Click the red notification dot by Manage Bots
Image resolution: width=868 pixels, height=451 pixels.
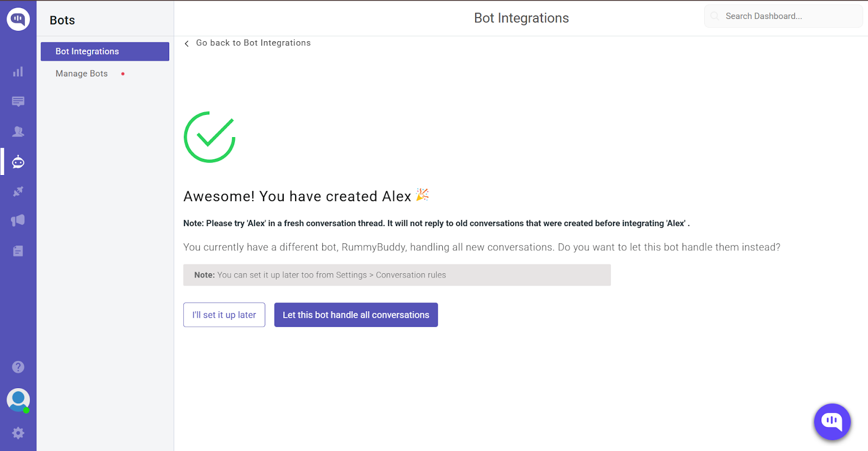[x=123, y=74]
